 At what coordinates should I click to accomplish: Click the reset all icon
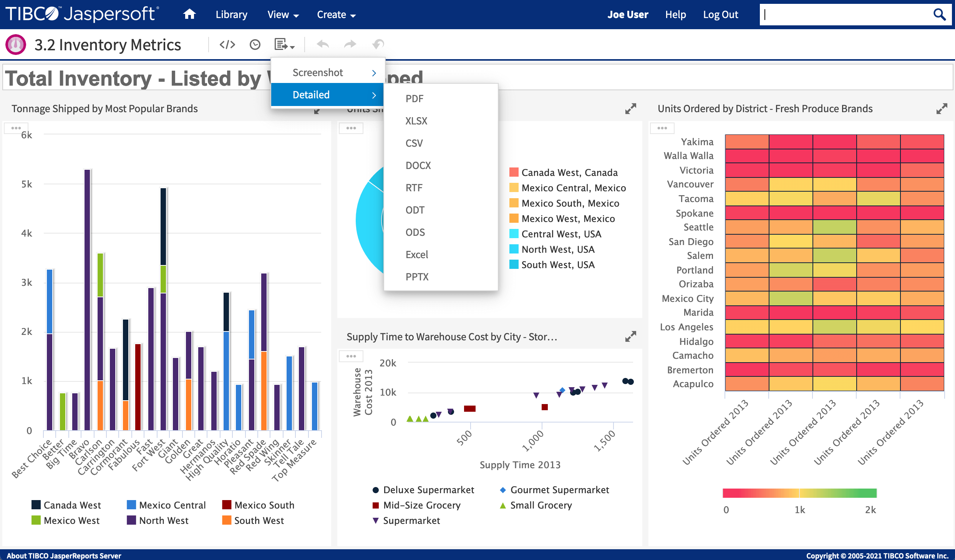click(x=378, y=45)
